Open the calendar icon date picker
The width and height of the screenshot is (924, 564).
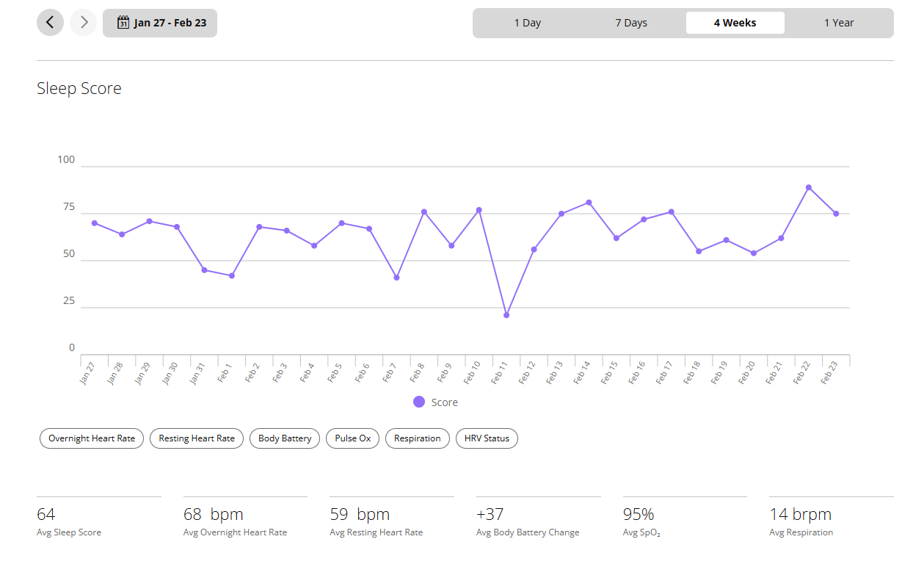[123, 23]
